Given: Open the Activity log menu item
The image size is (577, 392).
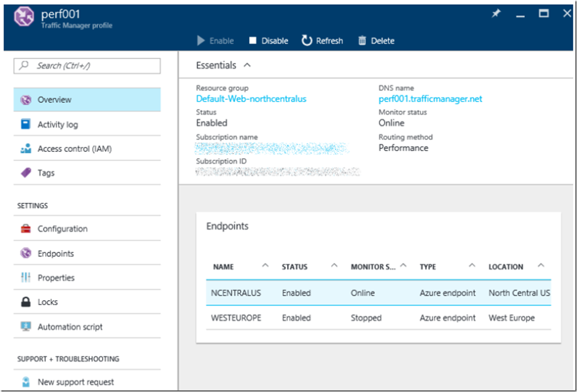Looking at the screenshot, I should tap(87, 124).
